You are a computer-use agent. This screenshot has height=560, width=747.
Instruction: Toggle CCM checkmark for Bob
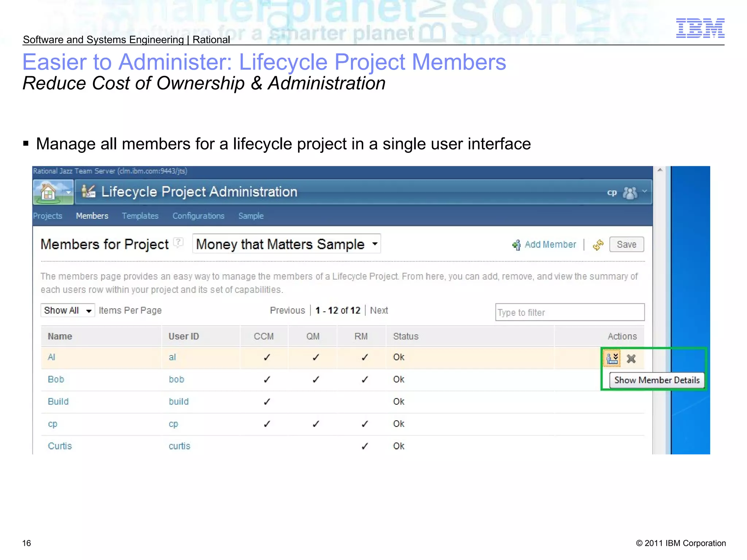point(267,380)
